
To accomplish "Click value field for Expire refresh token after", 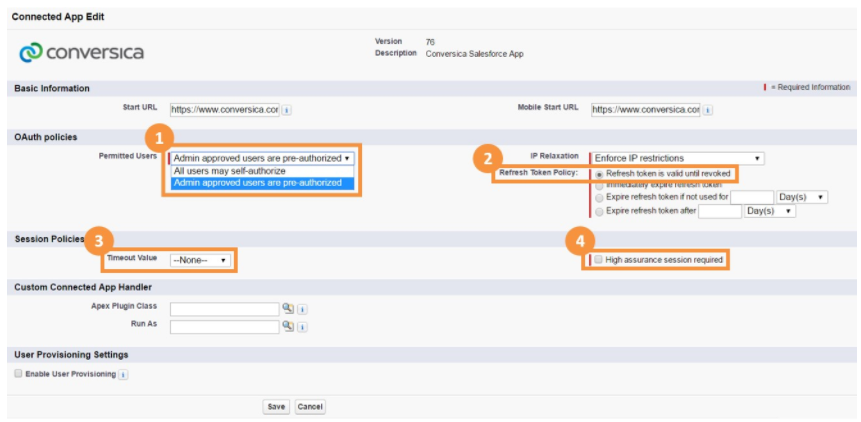I will click(x=720, y=211).
